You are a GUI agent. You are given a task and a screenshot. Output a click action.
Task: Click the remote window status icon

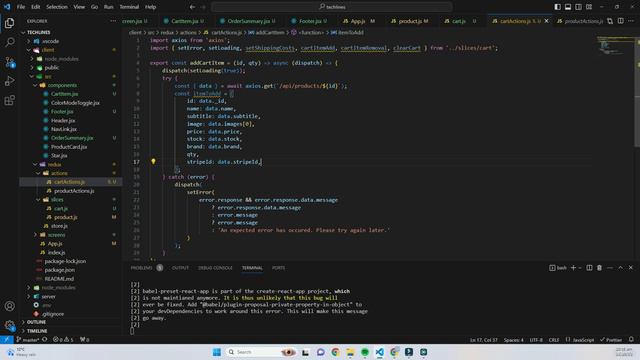point(7,340)
